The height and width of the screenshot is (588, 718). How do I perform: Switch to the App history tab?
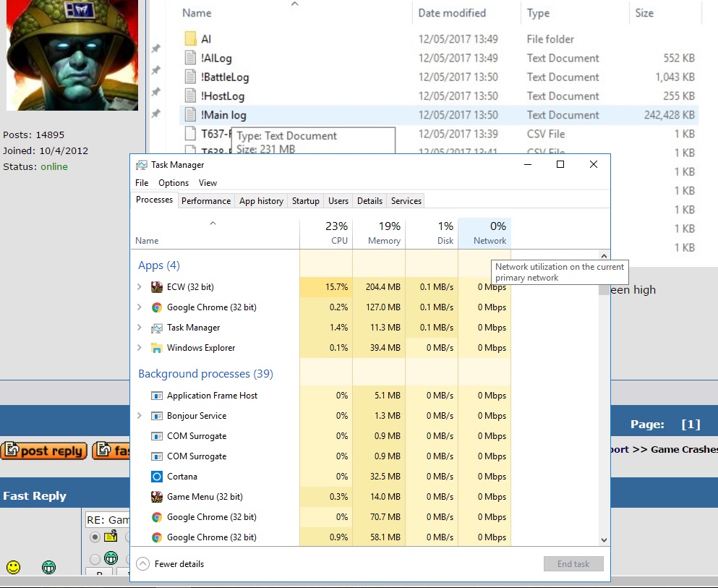pos(262,201)
